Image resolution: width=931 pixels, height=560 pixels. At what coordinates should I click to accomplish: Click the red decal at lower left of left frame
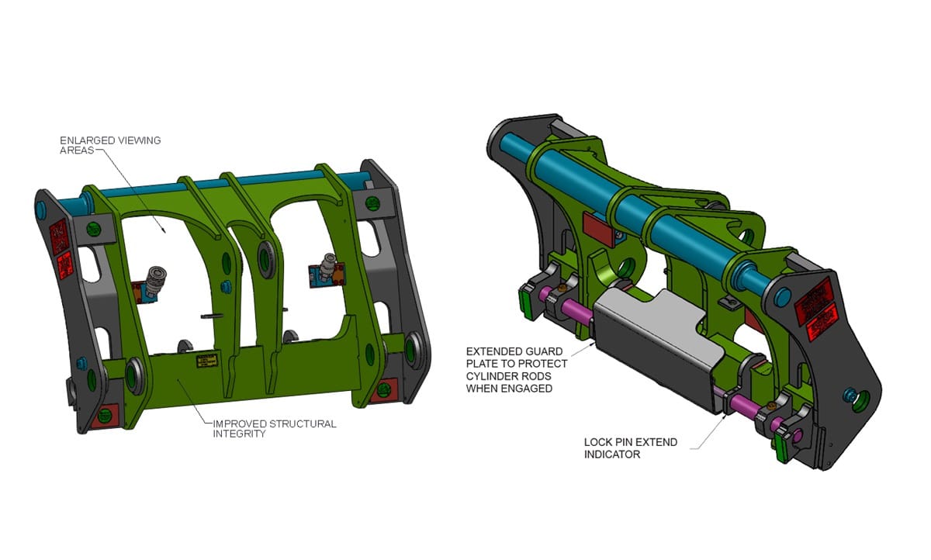(105, 415)
